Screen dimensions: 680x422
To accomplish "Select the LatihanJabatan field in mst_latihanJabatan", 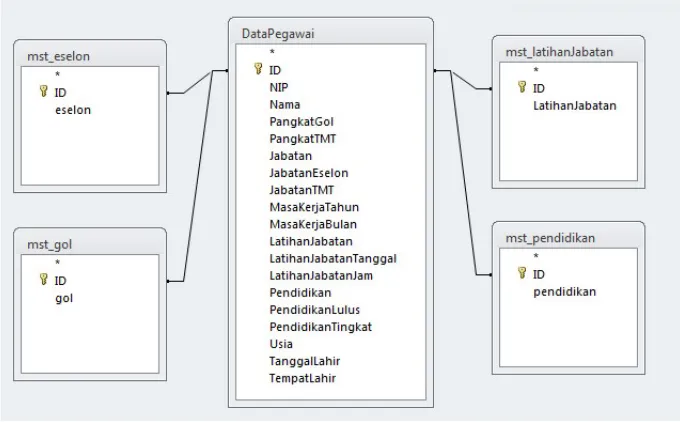I will [569, 106].
